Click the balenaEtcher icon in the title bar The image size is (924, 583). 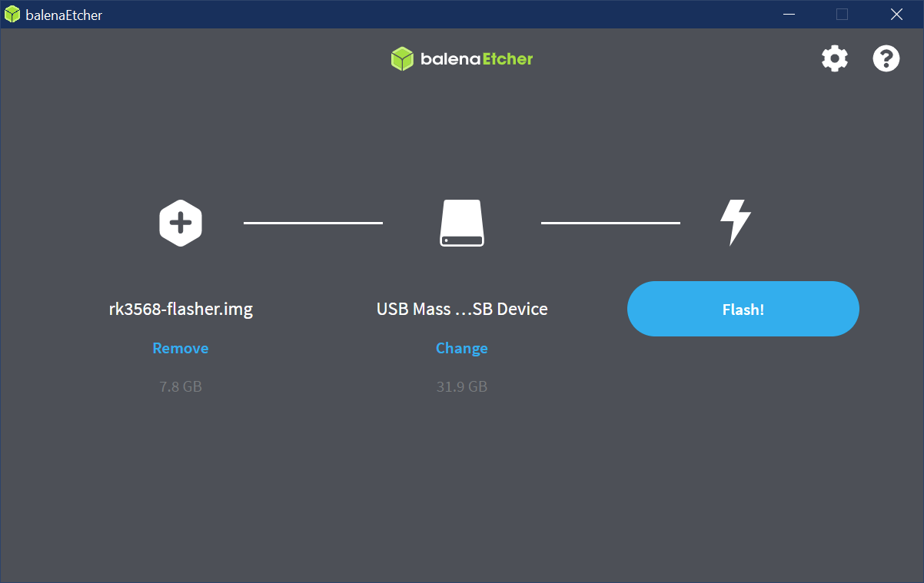click(12, 14)
